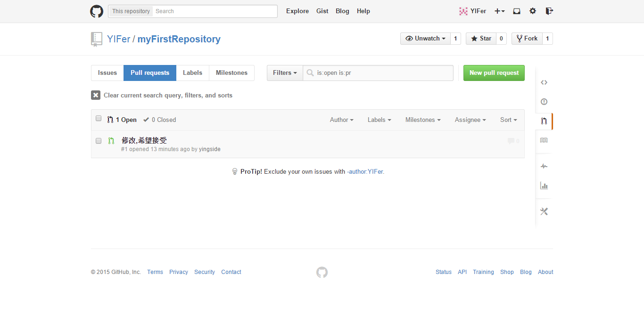Open Gist in the top navigation
Viewport: 644px width, 314px height.
(x=322, y=11)
